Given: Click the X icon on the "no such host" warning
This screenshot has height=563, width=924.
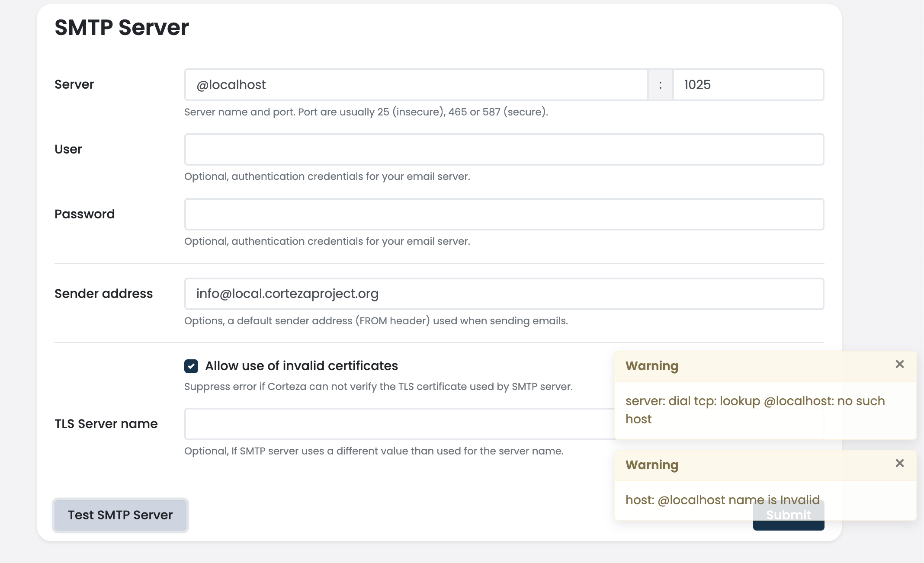Looking at the screenshot, I should coord(900,364).
